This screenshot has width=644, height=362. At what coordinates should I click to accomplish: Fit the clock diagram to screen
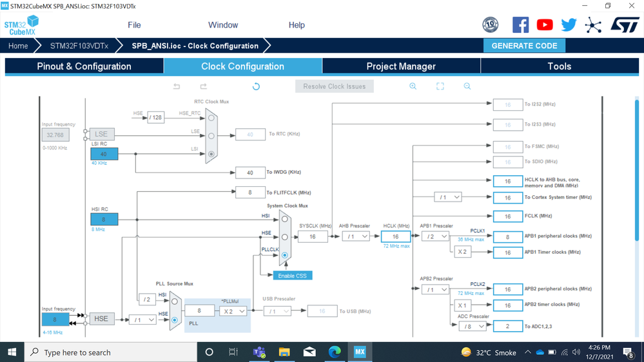pos(440,86)
